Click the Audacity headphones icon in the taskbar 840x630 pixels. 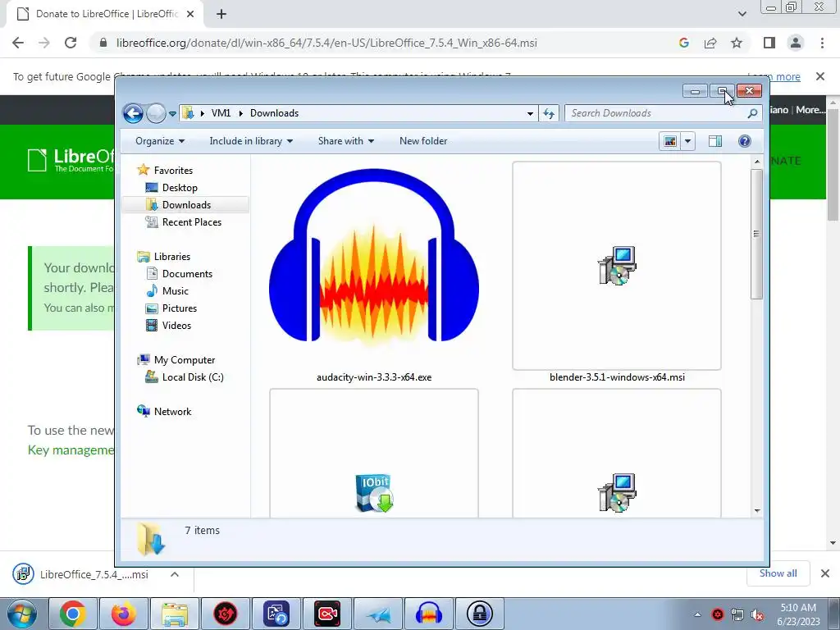pyautogui.click(x=428, y=614)
